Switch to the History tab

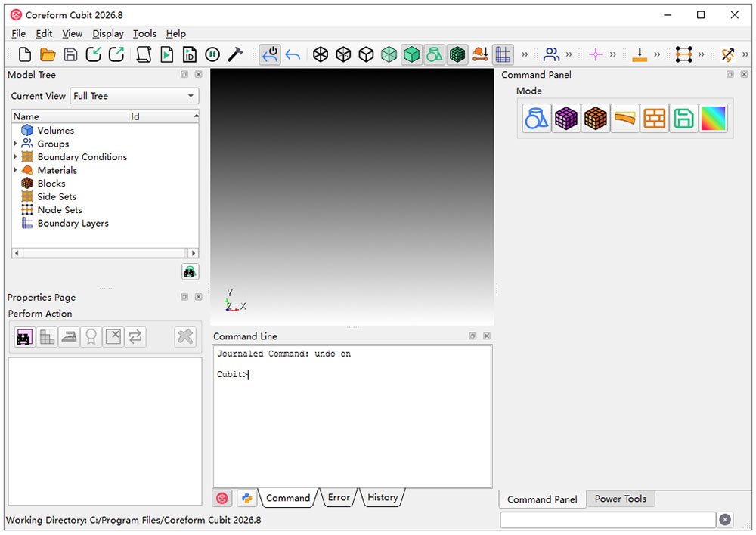(383, 497)
